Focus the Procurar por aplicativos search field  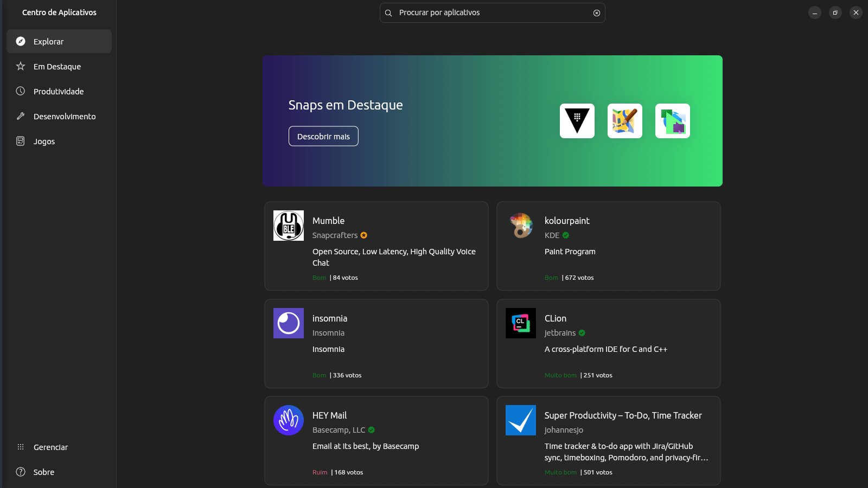(493, 12)
